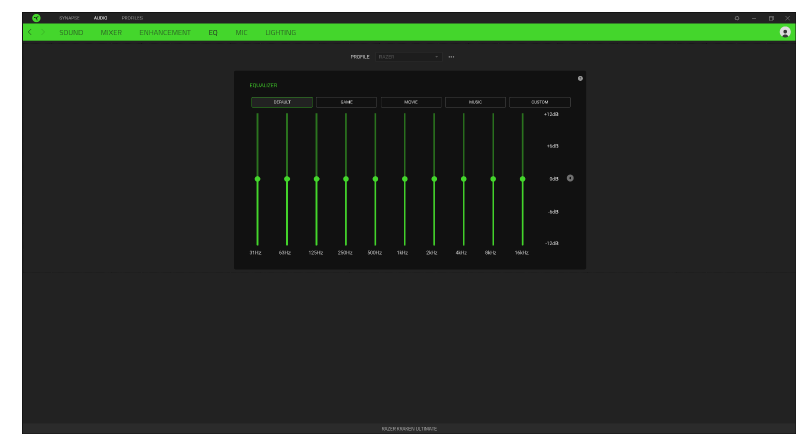Click the reset icon beside 0dB

[x=570, y=179]
